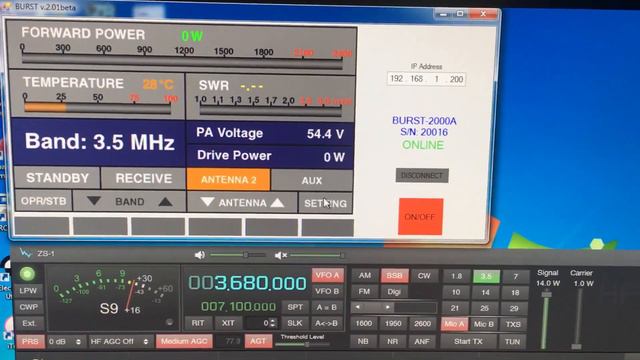Select the 29 MHz band button
Screen dimensions: 640x360
click(514, 308)
